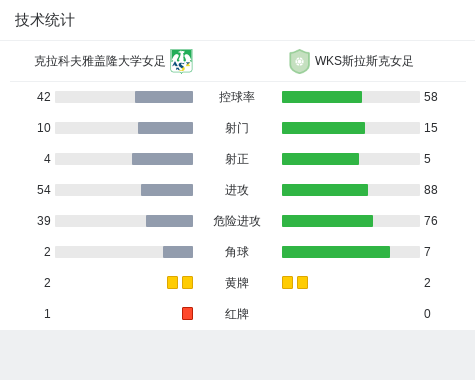Click the 黄牌 stat label
This screenshot has height=380, width=475.
tap(237, 283)
